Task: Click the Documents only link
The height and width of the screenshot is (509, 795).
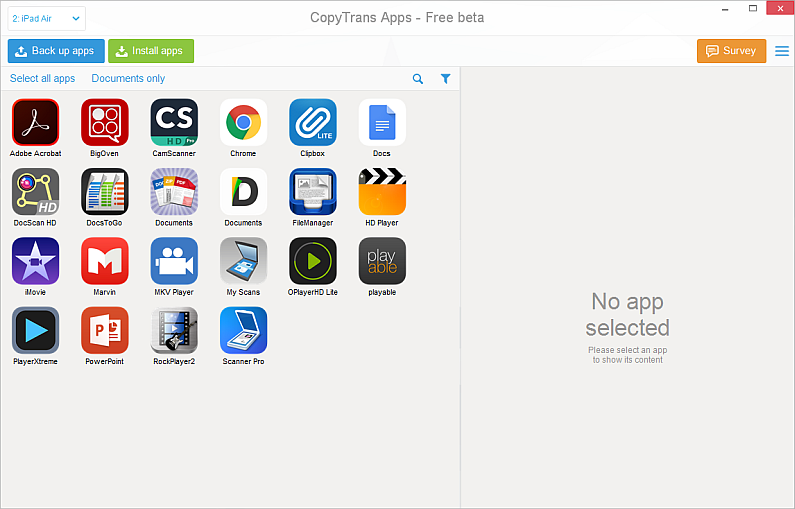Action: click(x=128, y=79)
